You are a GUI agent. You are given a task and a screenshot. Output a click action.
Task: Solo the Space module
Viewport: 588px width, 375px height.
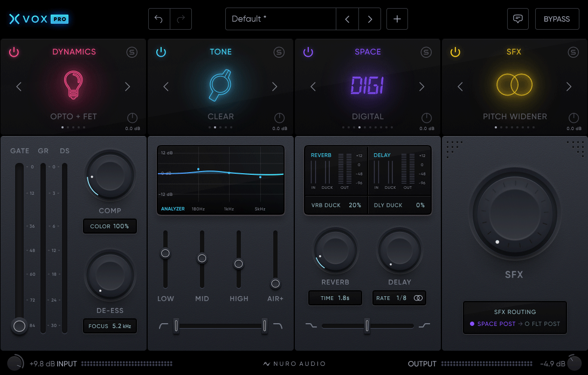(x=426, y=52)
